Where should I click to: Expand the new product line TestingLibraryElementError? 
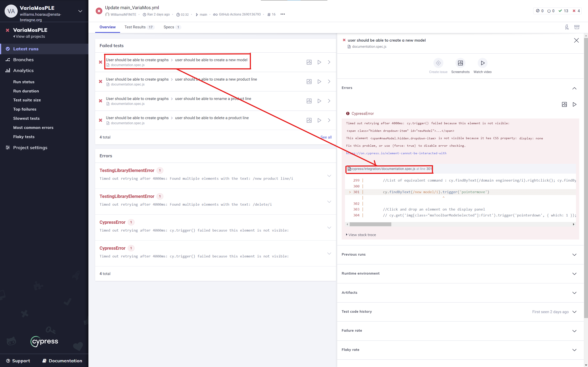[329, 176]
